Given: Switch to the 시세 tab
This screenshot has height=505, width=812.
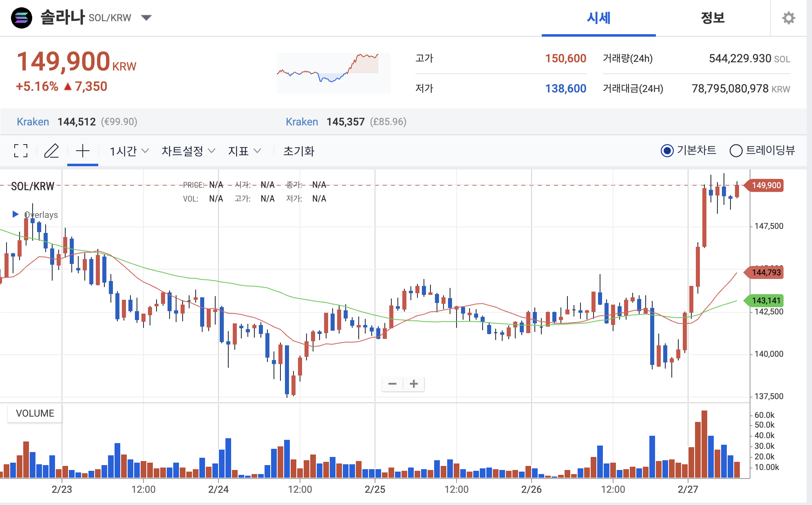Looking at the screenshot, I should [x=598, y=18].
